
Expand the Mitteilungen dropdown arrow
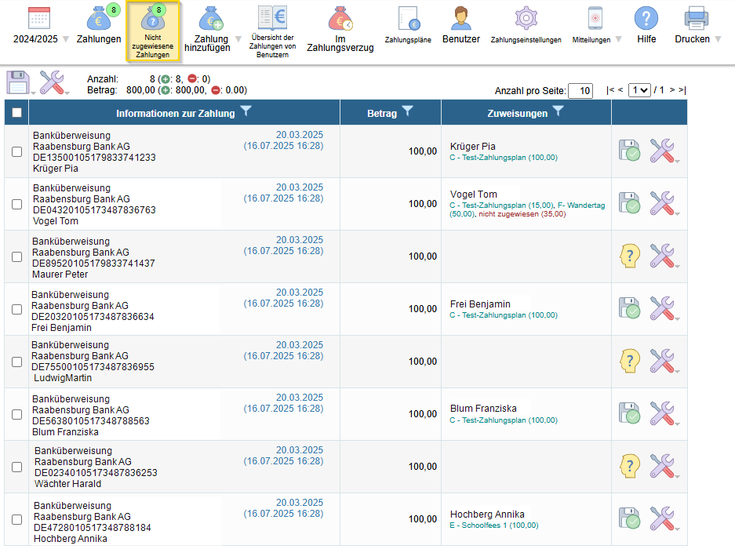(618, 39)
